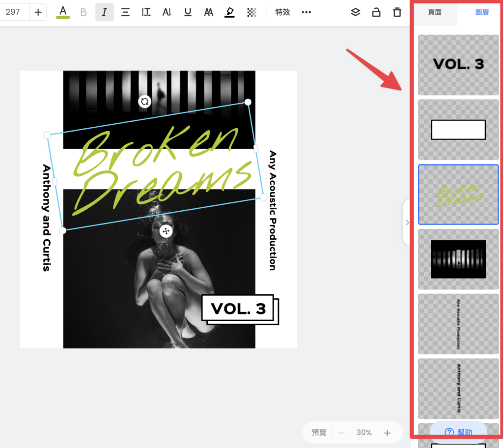Viewport: 503px width, 448px height.
Task: Switch to the 頁面 tab
Action: pyautogui.click(x=435, y=12)
